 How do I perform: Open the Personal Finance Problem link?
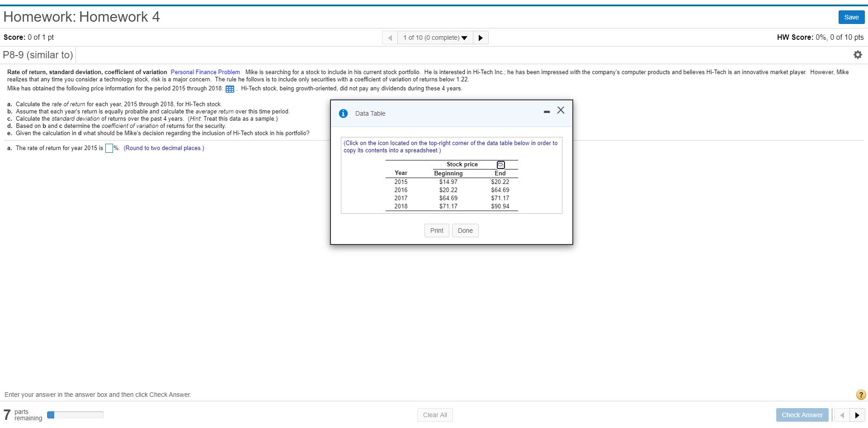205,72
